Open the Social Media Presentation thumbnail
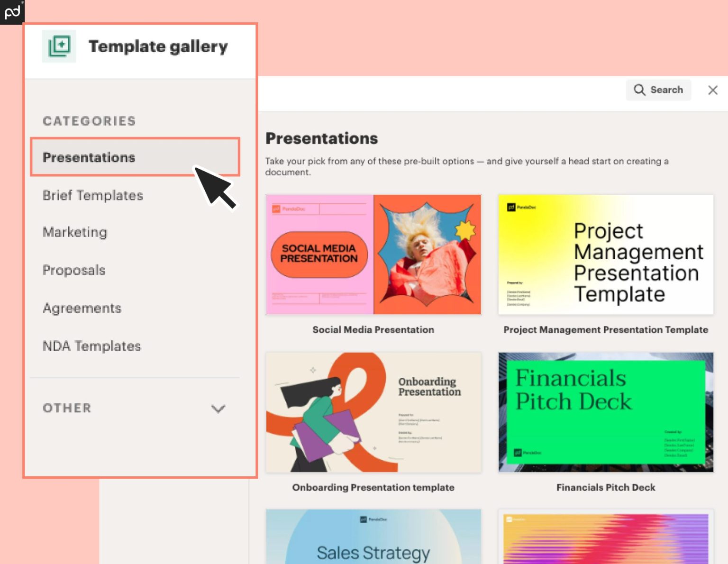 coord(373,255)
